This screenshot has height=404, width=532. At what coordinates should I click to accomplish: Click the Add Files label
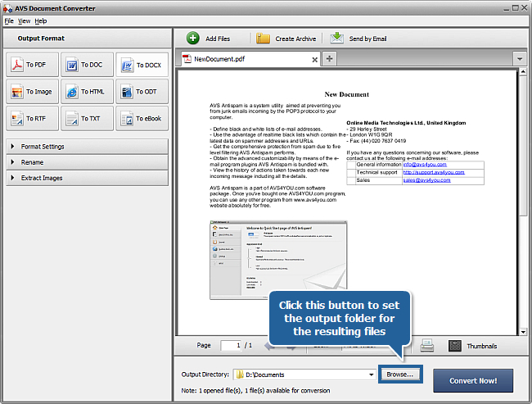tap(218, 39)
